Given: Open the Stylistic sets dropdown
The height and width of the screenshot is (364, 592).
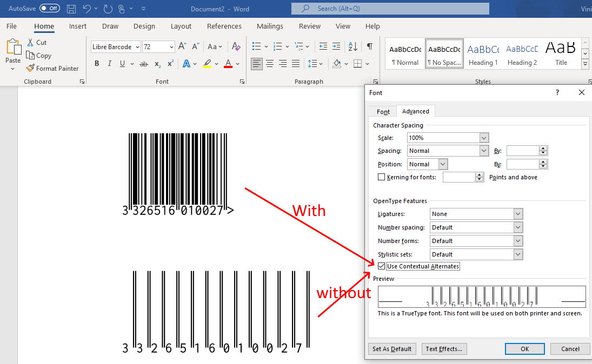Looking at the screenshot, I should click(x=518, y=254).
